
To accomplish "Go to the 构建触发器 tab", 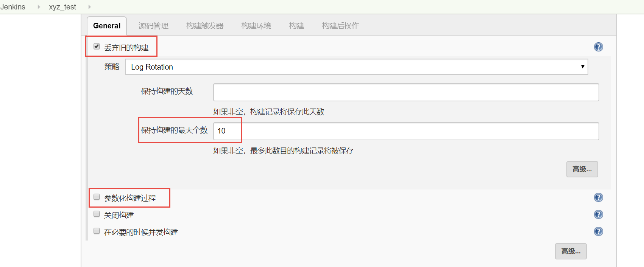I will point(205,26).
